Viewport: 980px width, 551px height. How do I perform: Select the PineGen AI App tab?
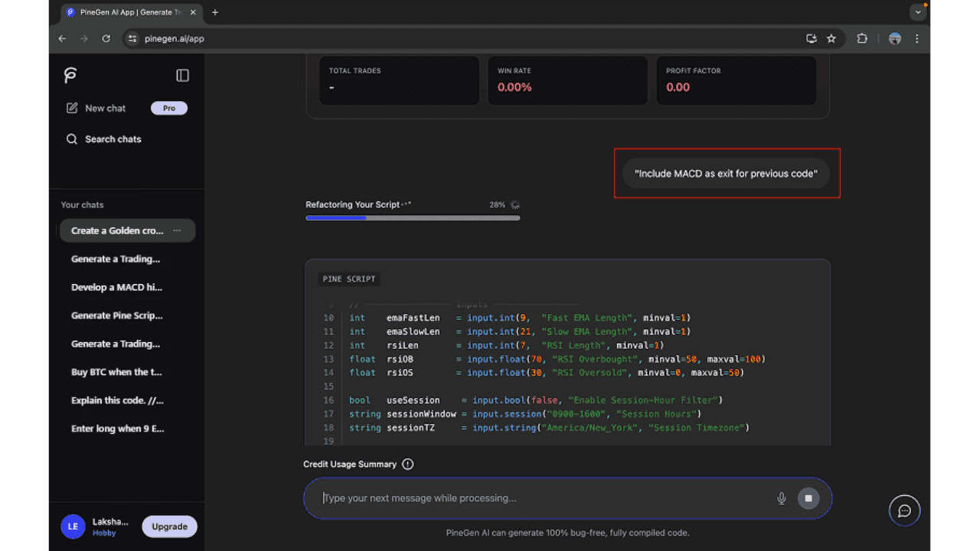pyautogui.click(x=132, y=12)
